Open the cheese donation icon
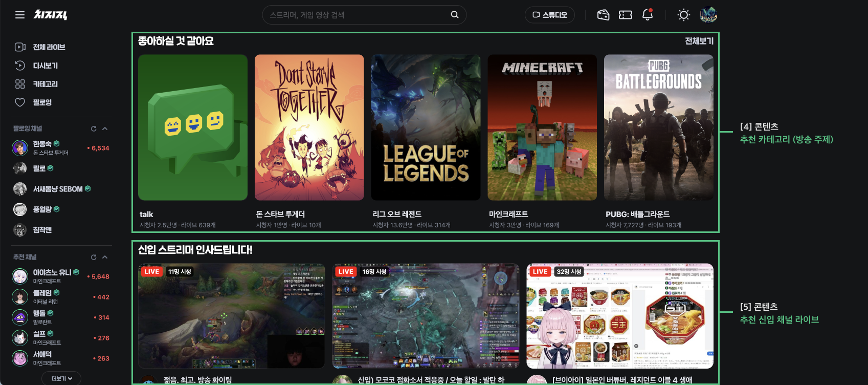Viewport: 868px width, 385px height. [604, 15]
